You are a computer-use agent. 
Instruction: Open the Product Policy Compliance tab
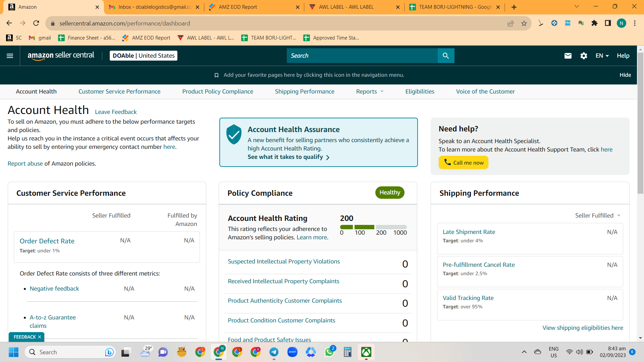(x=218, y=92)
